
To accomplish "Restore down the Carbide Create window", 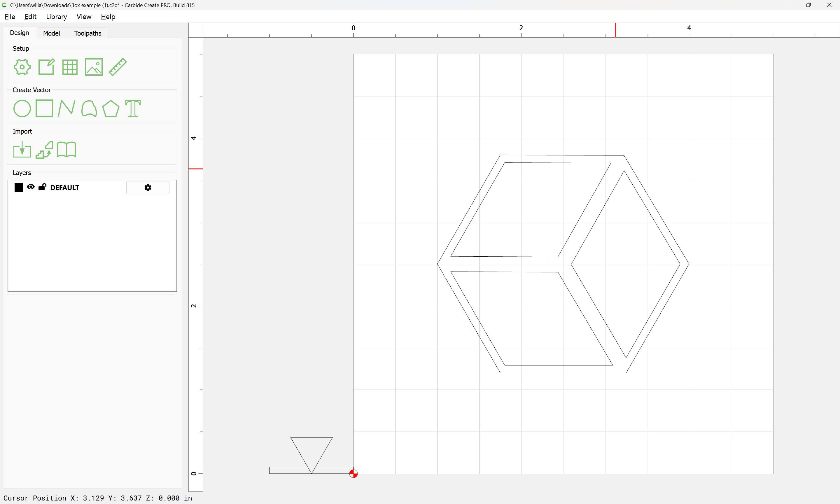I will pyautogui.click(x=808, y=5).
